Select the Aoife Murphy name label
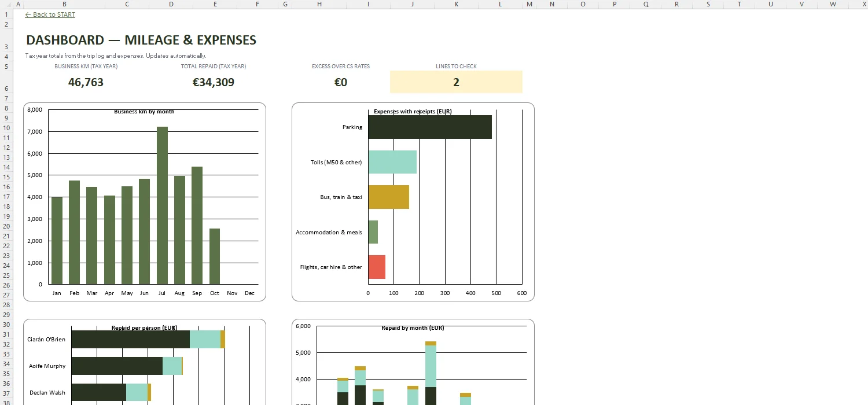 tap(47, 366)
